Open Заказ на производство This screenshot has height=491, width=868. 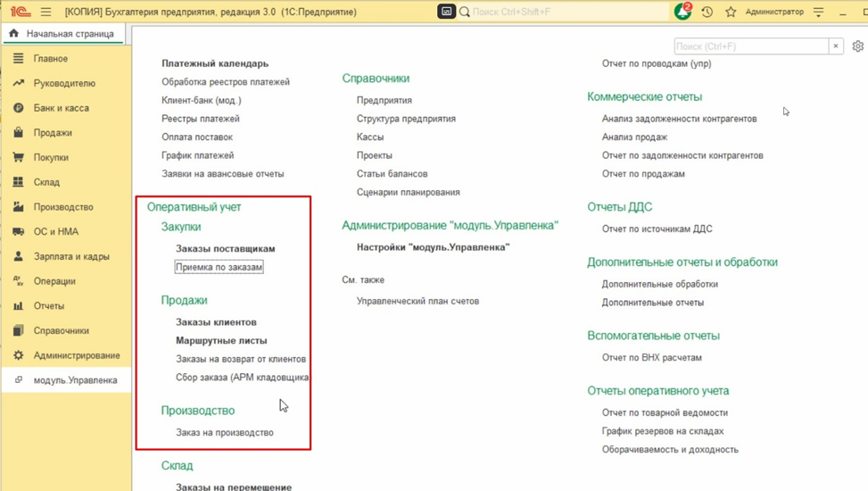click(225, 433)
